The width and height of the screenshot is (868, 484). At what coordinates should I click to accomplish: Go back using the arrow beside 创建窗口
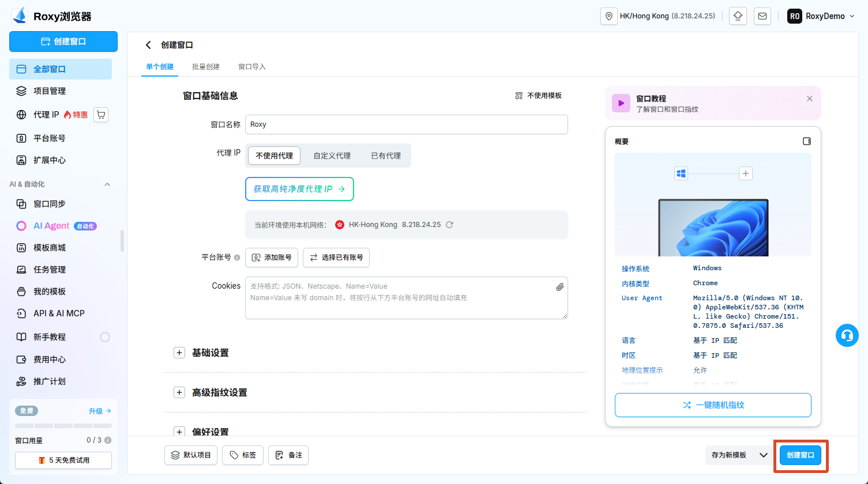tap(148, 45)
